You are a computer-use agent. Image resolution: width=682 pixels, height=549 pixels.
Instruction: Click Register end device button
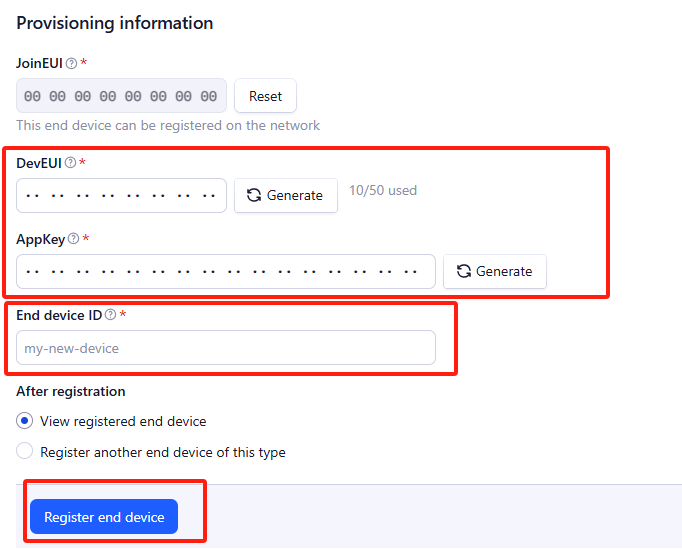click(104, 517)
